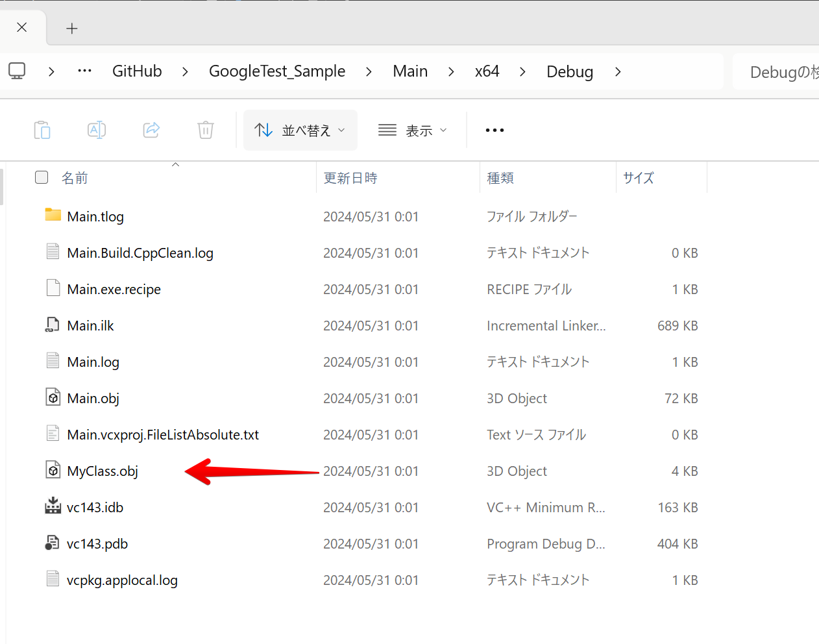Open the three-dot more options toolbar menu

495,130
